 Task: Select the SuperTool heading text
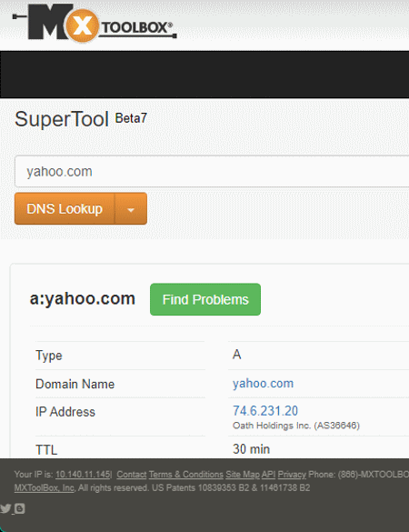[62, 119]
